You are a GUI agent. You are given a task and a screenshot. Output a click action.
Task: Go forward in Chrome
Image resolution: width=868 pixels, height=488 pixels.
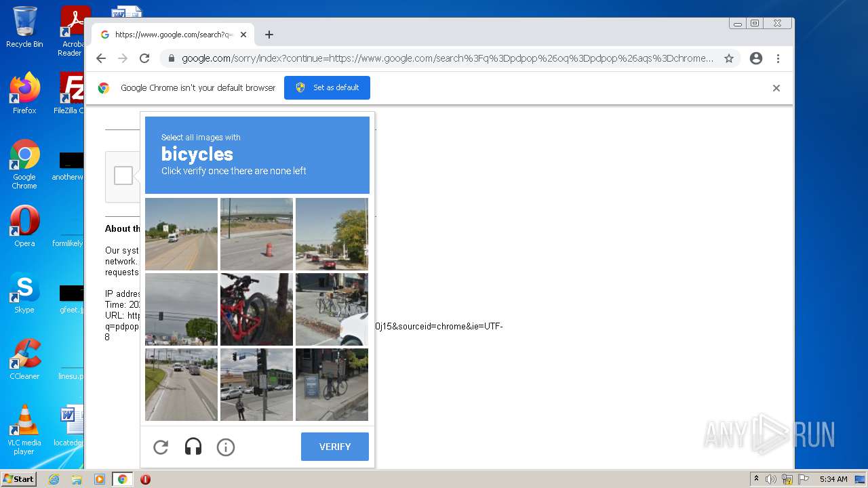[x=123, y=58]
